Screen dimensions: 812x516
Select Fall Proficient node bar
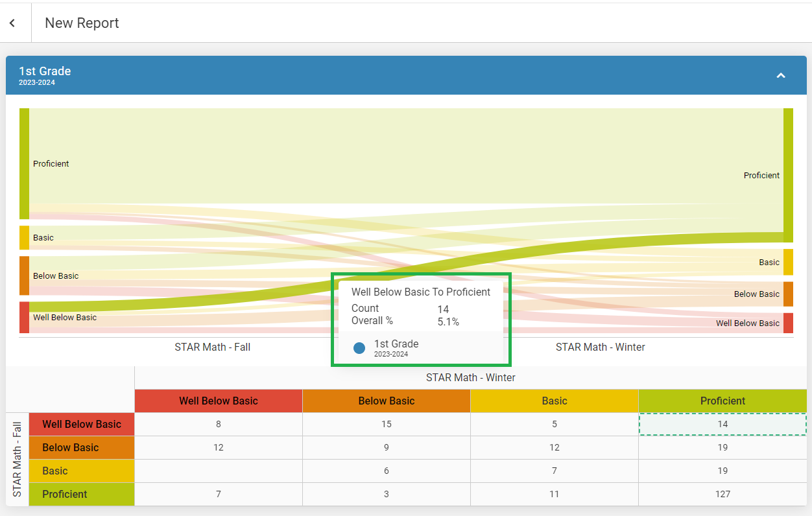click(24, 163)
